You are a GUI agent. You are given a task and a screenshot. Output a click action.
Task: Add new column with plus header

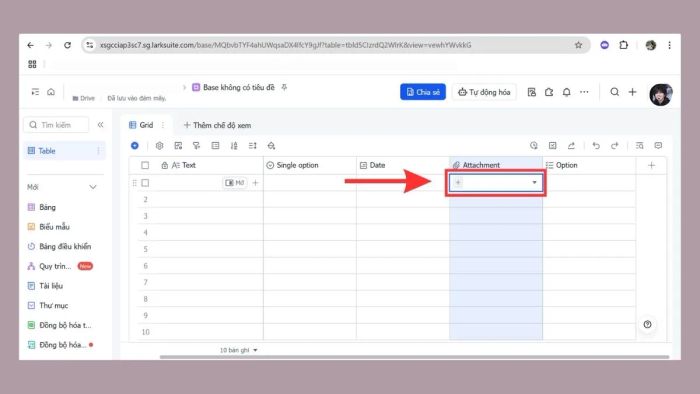[651, 165]
